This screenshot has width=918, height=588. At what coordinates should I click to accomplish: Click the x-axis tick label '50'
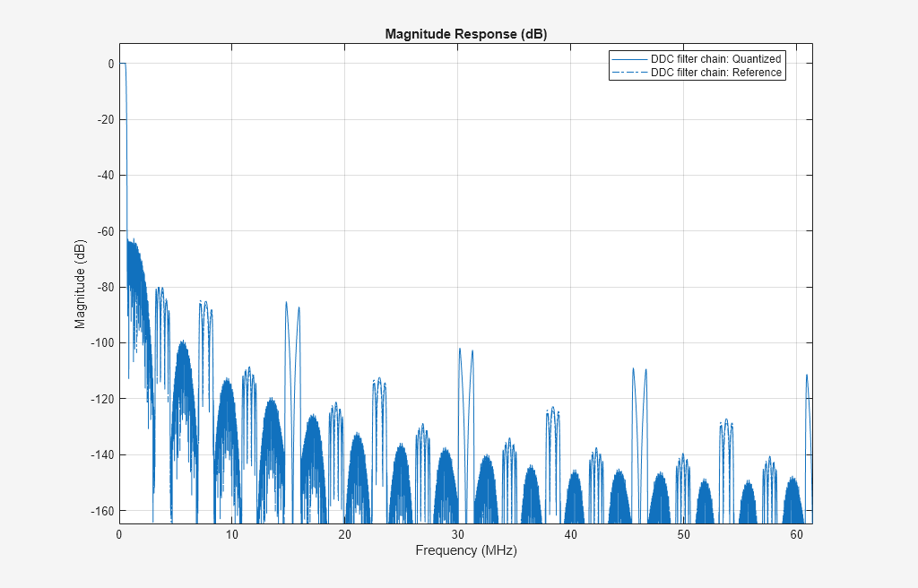684,534
